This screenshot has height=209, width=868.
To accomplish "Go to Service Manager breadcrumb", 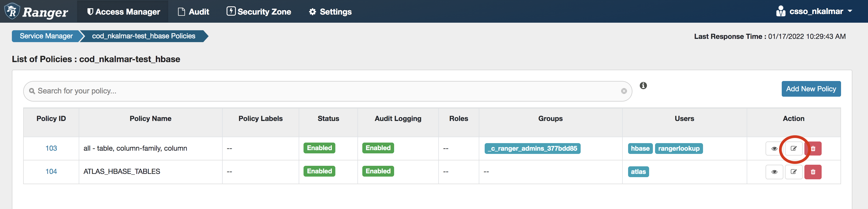I will tap(46, 36).
